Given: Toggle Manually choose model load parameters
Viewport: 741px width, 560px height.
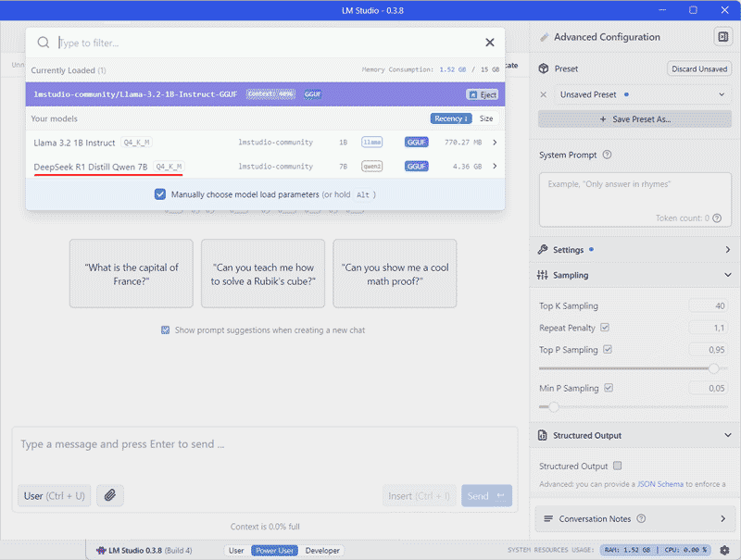Looking at the screenshot, I should 160,194.
